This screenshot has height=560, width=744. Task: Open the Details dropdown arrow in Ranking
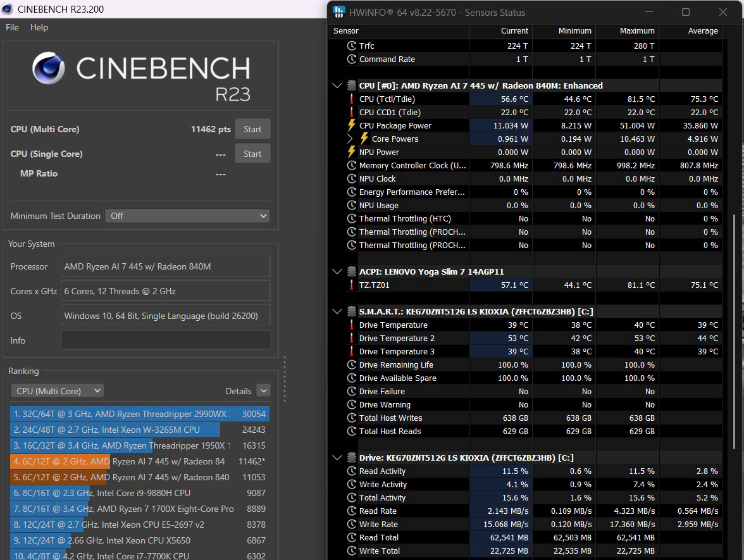[264, 390]
